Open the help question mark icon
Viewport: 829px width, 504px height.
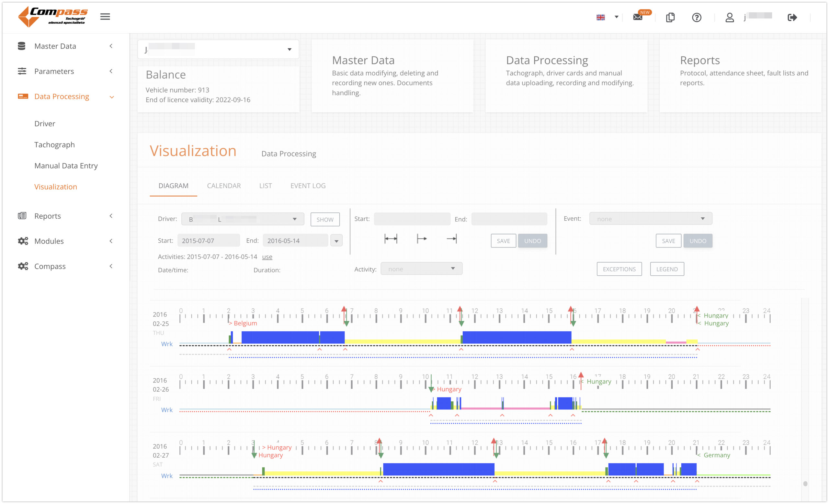pyautogui.click(x=697, y=17)
